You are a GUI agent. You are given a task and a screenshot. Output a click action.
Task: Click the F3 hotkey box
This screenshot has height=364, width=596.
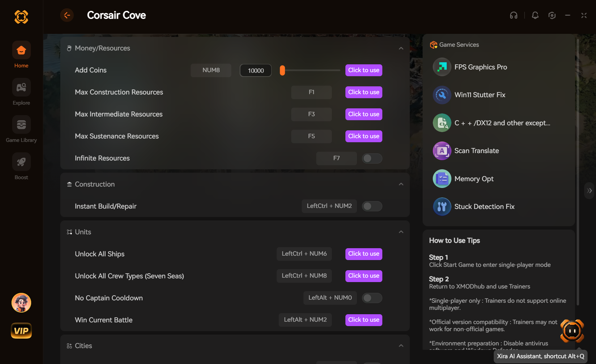pos(312,114)
